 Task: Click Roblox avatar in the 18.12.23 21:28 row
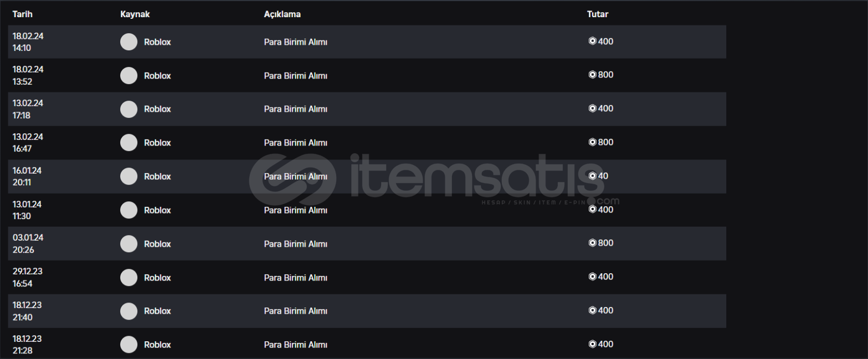pyautogui.click(x=129, y=345)
